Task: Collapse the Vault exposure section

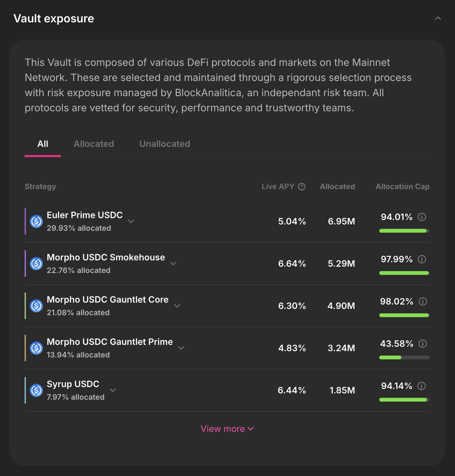Action: point(438,18)
